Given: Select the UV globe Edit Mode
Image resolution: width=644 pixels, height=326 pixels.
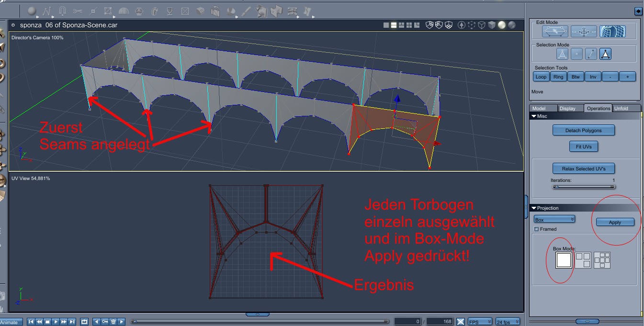Looking at the screenshot, I should [612, 32].
